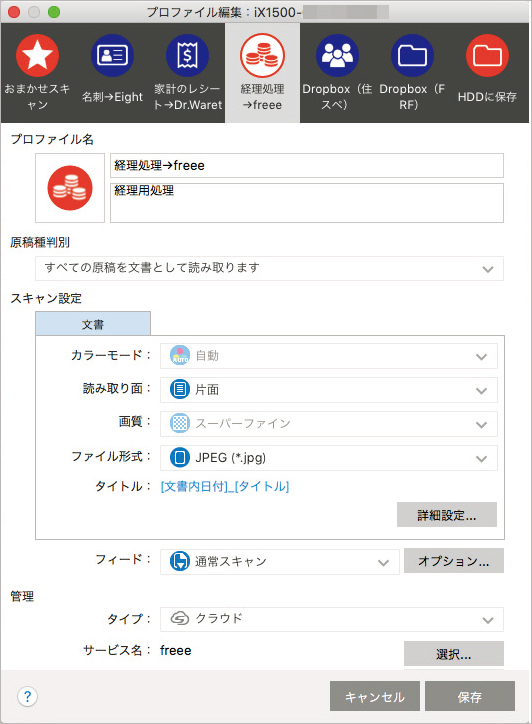
Task: Open the カラーモード dropdown
Action: click(329, 356)
